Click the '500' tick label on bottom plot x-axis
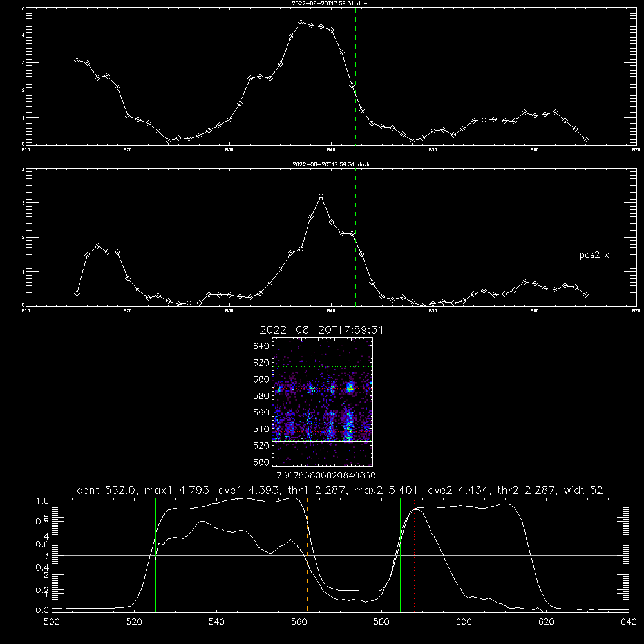This screenshot has height=644, width=644. click(52, 622)
